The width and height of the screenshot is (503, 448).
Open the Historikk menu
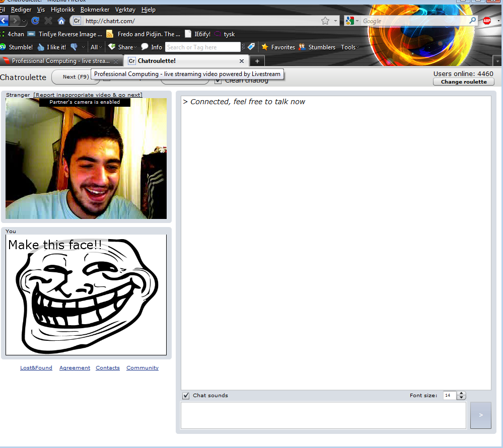point(62,10)
